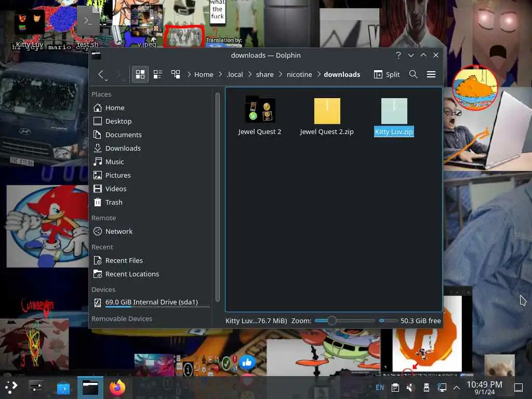Open the Dolphin hamburger menu

[431, 74]
